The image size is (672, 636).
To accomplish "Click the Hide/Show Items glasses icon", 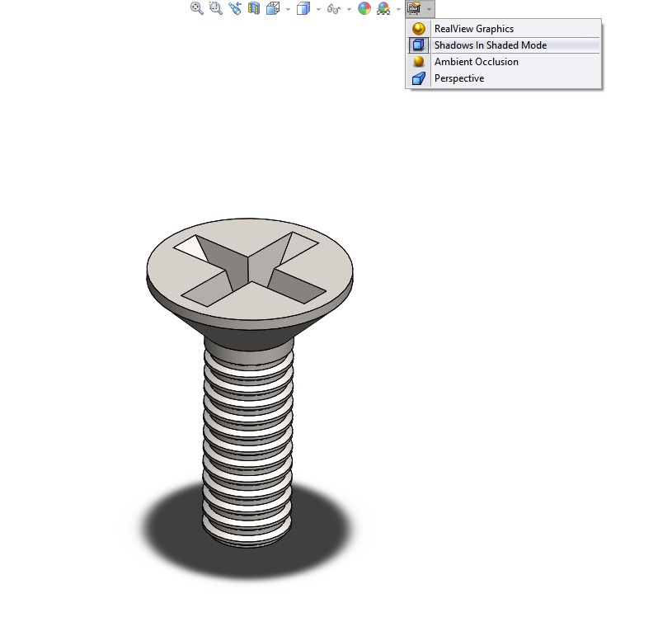I will click(x=334, y=8).
